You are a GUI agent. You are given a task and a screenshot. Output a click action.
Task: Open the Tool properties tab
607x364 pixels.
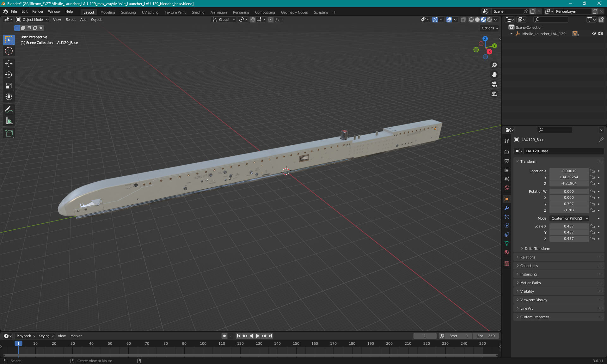click(x=507, y=141)
